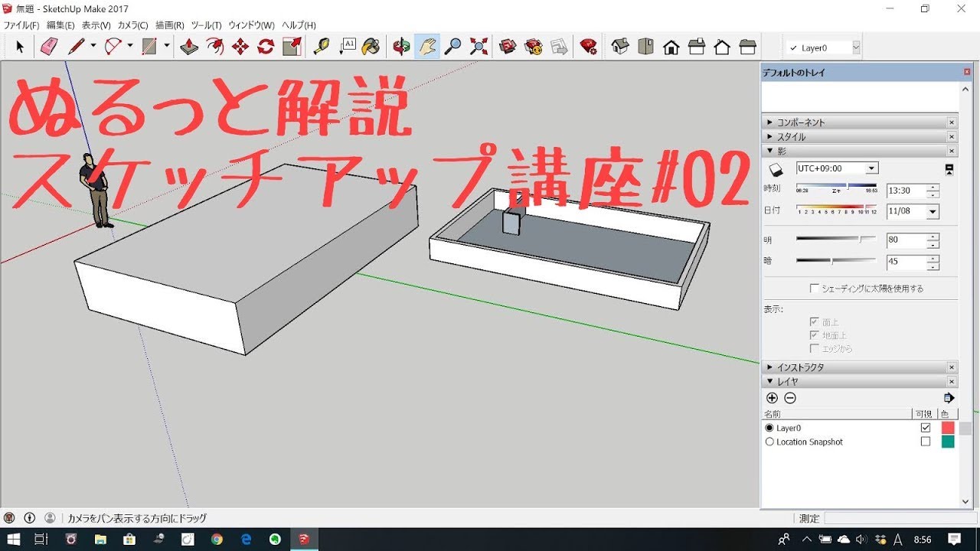Open the Arc tool variants dropdown

(x=129, y=47)
